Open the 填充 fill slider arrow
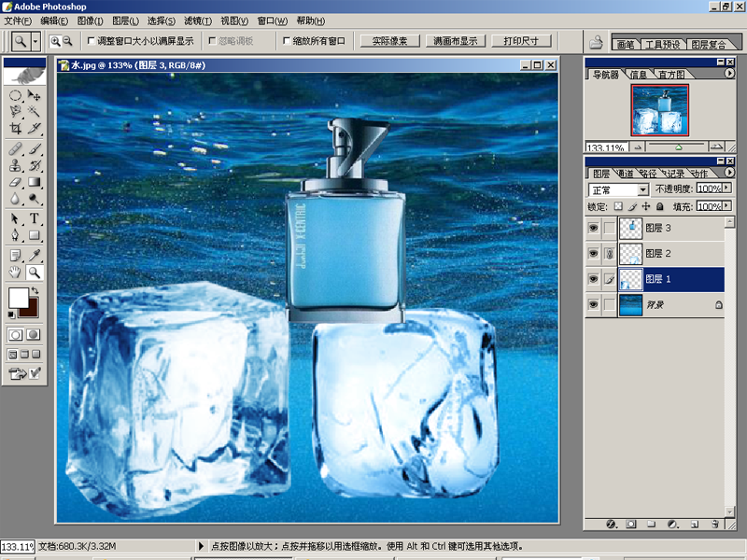 pyautogui.click(x=727, y=205)
